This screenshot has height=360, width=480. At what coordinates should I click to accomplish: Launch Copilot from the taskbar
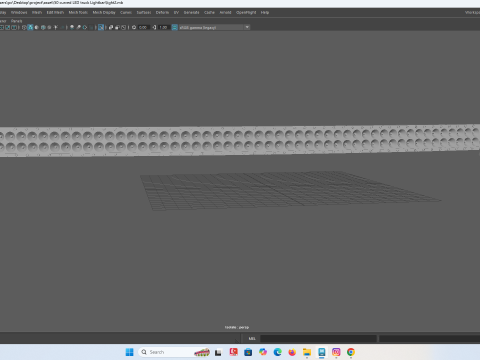pos(263,352)
